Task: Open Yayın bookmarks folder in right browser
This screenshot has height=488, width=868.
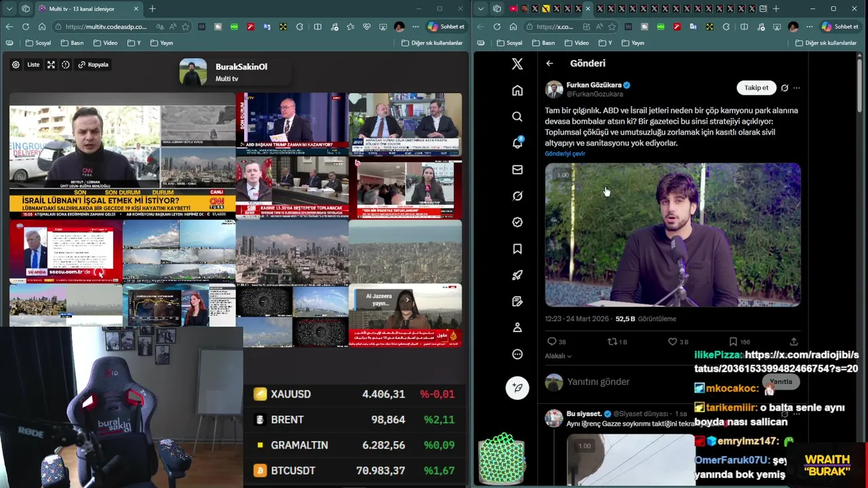Action: (x=632, y=43)
